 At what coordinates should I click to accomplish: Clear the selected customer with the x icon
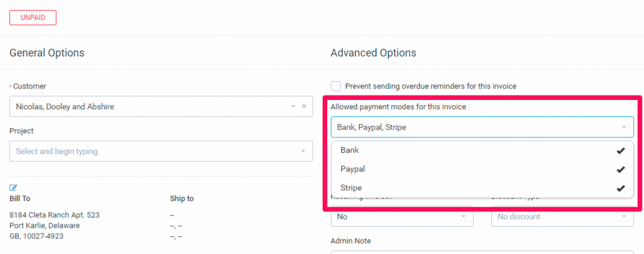304,106
